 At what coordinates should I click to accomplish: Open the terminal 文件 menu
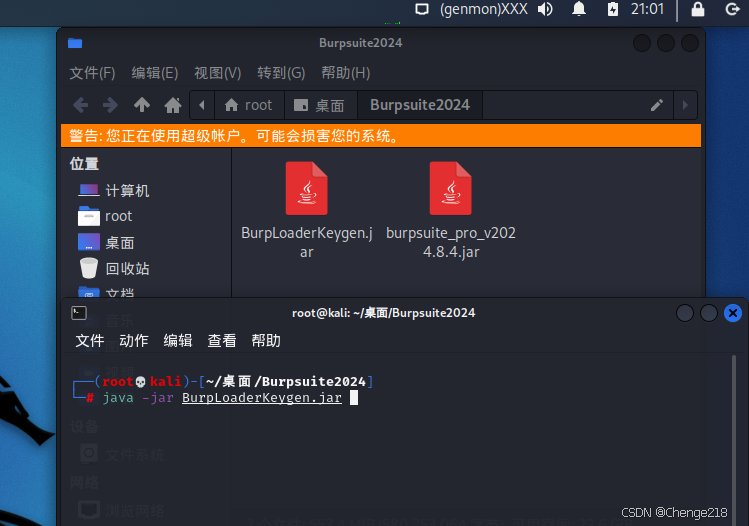[90, 341]
